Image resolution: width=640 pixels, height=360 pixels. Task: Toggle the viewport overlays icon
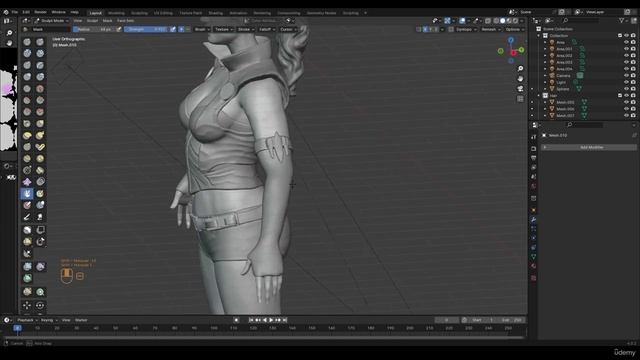462,20
